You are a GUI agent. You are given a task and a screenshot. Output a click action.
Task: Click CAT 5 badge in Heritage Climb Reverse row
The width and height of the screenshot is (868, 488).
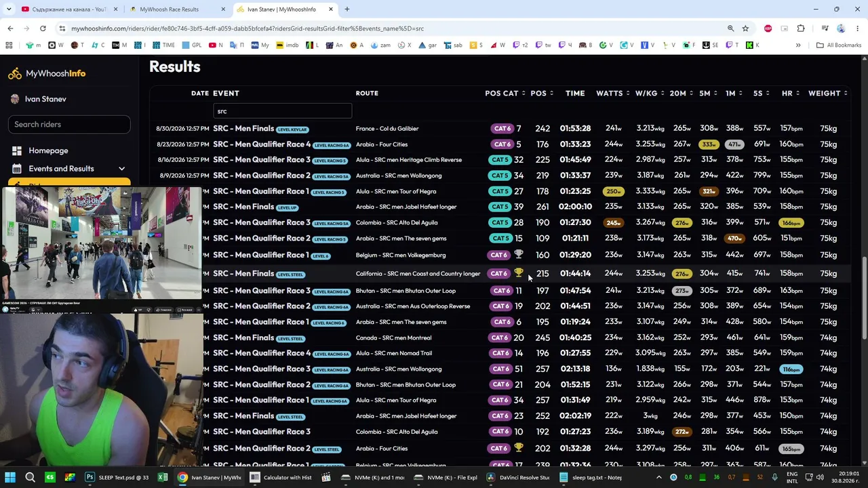coord(500,160)
